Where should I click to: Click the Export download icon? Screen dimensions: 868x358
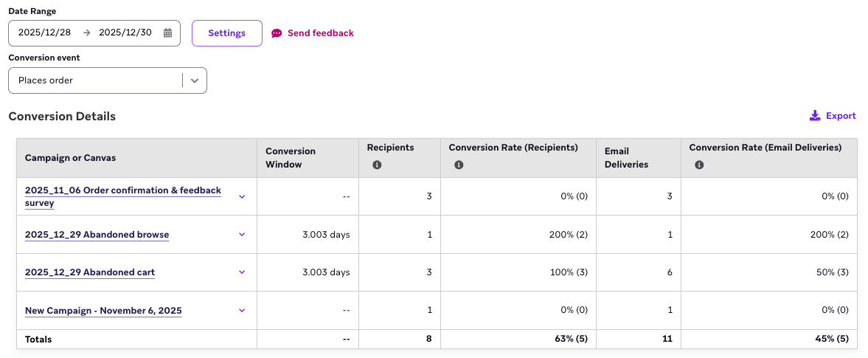tap(814, 116)
